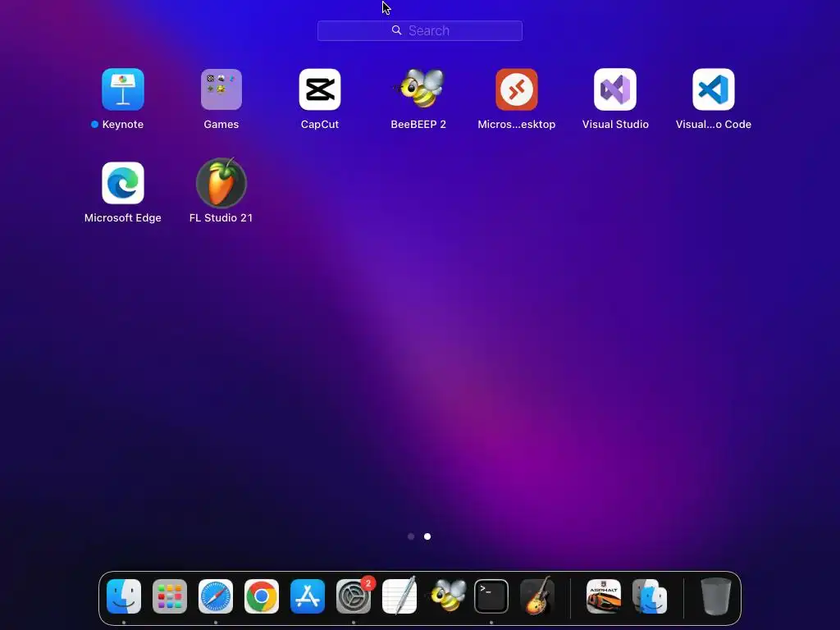Open Asphalt game in the Dock
Image resolution: width=840 pixels, height=630 pixels.
pos(604,596)
